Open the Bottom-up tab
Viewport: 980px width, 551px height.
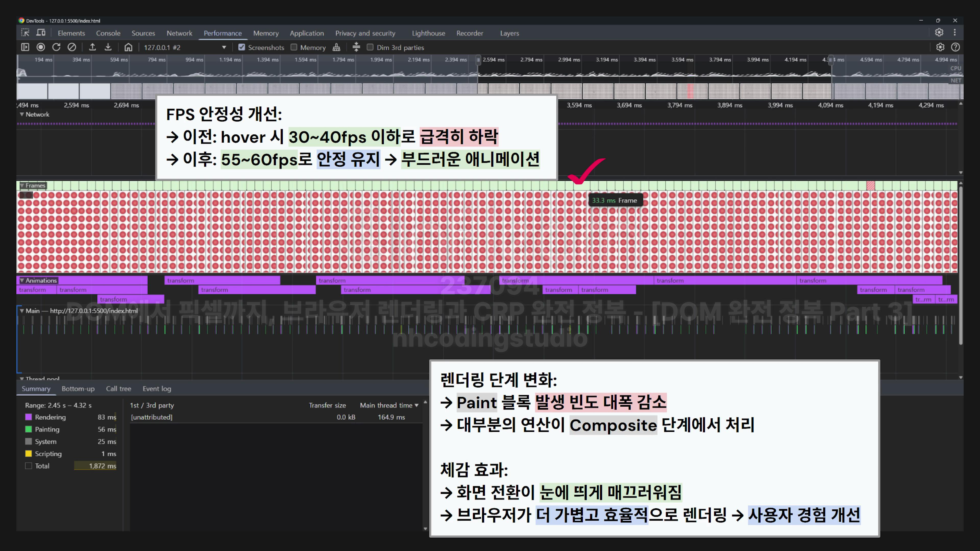[x=78, y=389]
